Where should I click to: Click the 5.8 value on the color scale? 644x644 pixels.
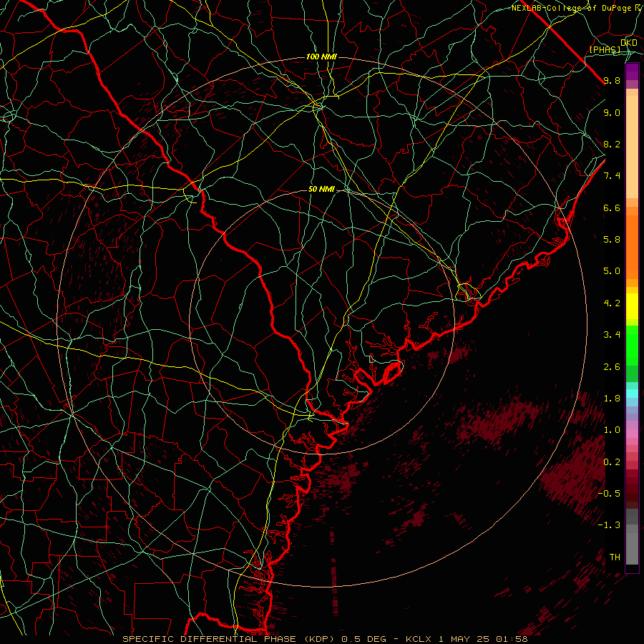(x=612, y=240)
